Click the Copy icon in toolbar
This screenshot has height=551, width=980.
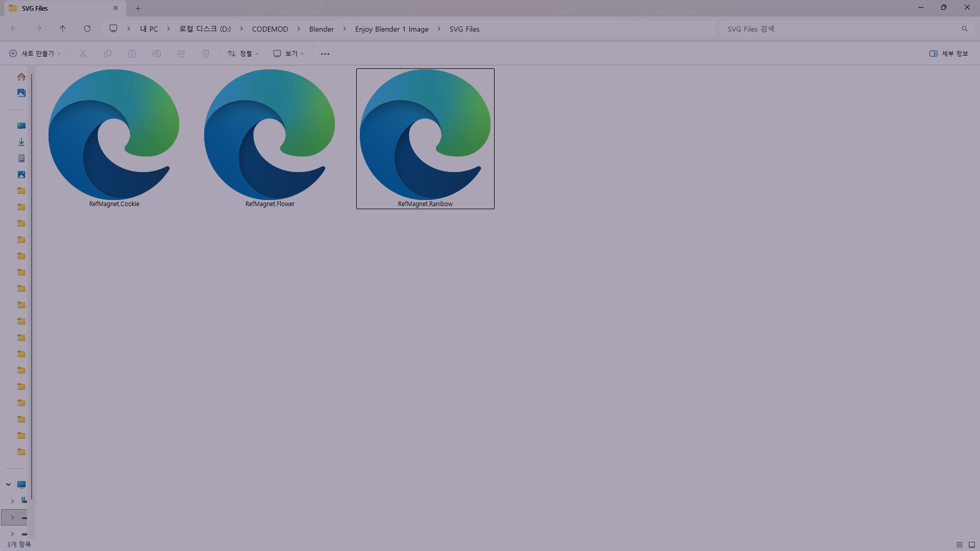tap(108, 54)
